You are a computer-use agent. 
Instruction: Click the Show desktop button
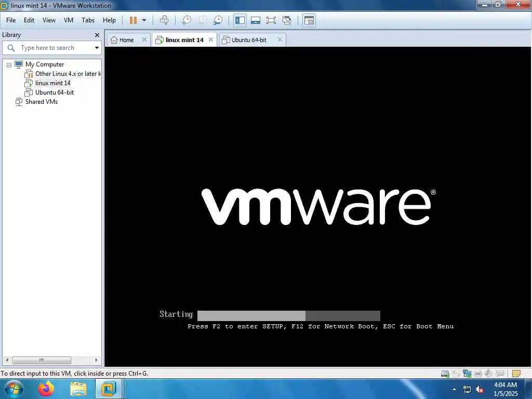tap(528, 389)
